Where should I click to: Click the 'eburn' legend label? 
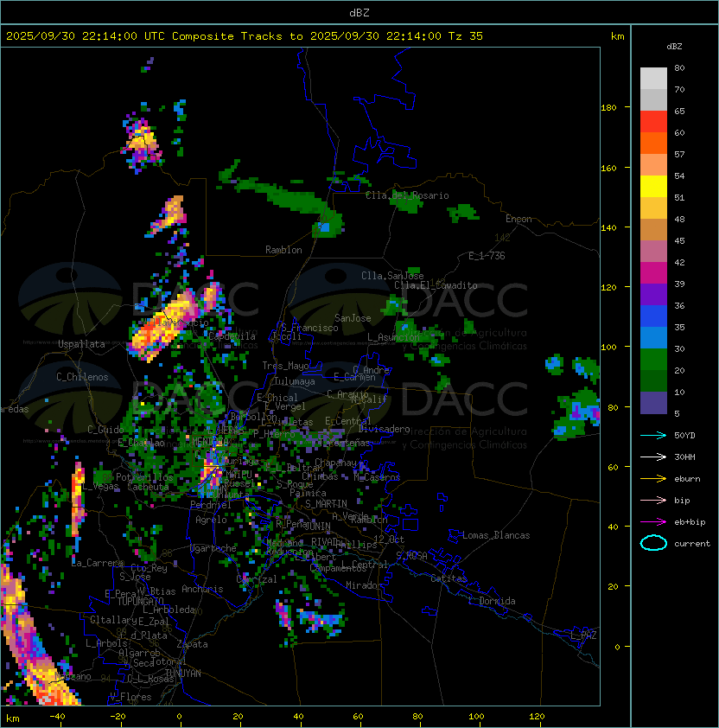click(687, 479)
